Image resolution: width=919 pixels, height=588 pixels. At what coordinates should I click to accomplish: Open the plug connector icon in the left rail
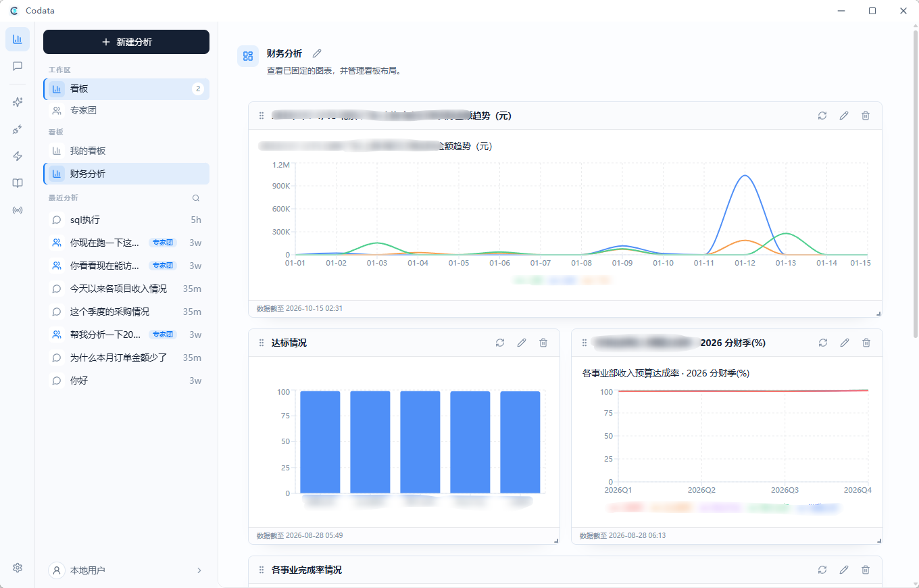pos(18,129)
